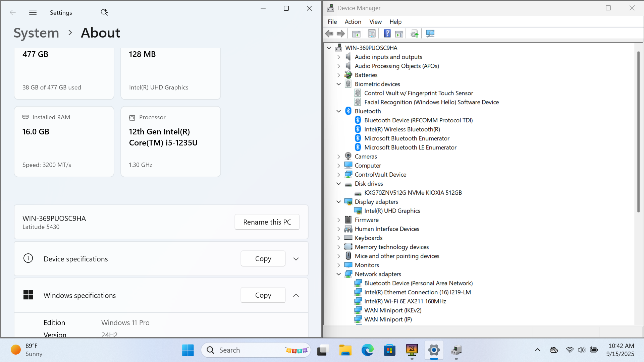
Task: Collapse root node WIN-369PUOSC9HA in tree
Action: (329, 48)
